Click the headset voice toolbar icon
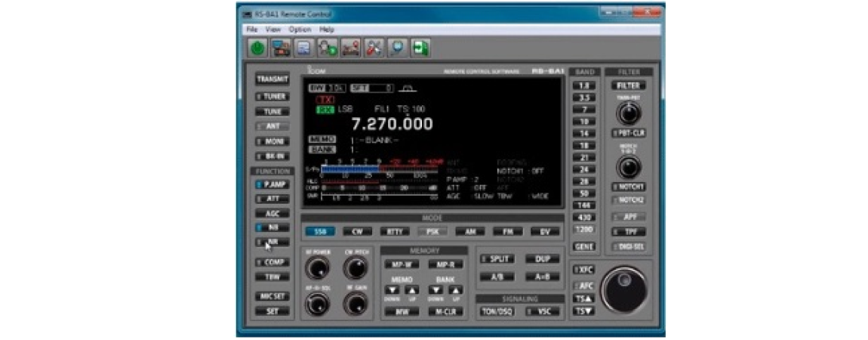Screen dimensions: 868x340 (x=328, y=48)
